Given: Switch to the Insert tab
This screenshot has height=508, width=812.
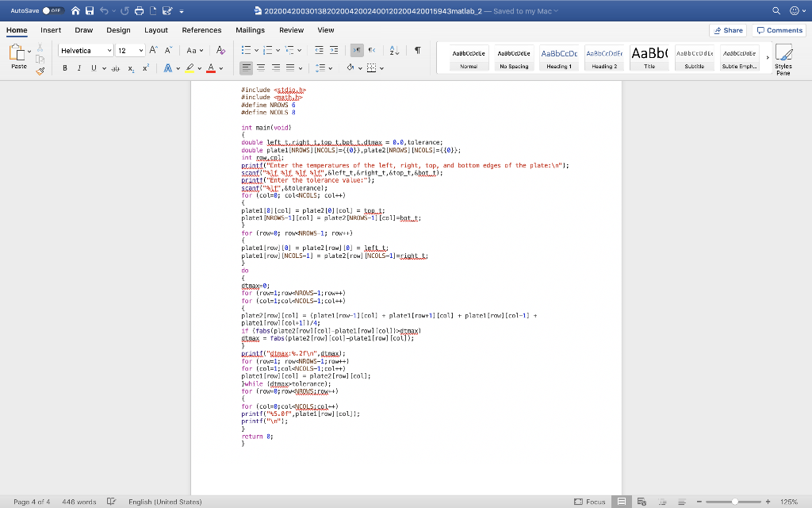Looking at the screenshot, I should coord(51,30).
